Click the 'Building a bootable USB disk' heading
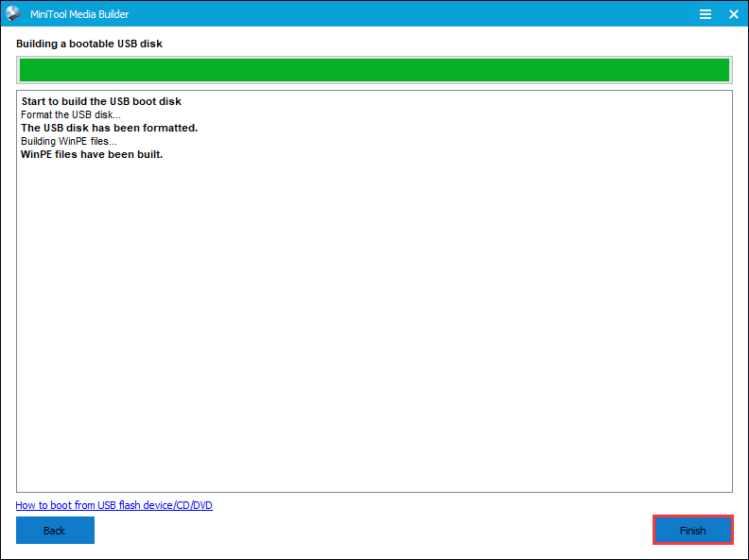The height and width of the screenshot is (560, 749). point(89,44)
